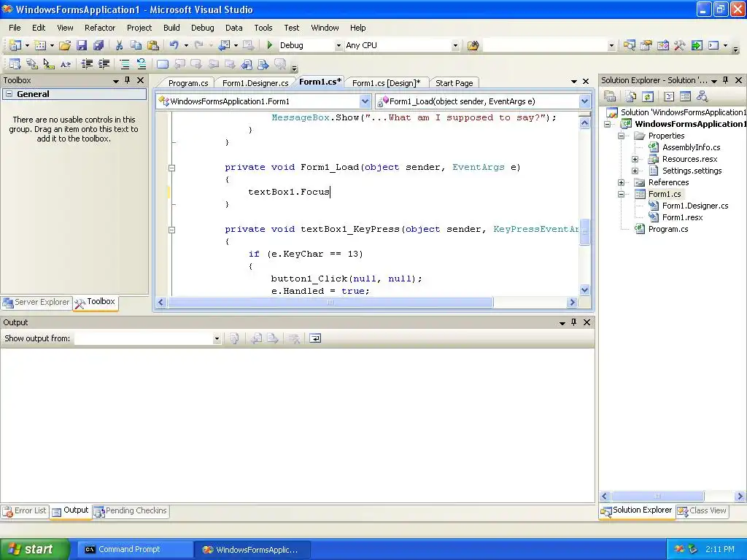This screenshot has height=560, width=747.
Task: Select AssemblyInfo.cs in Solution Explorer
Action: tap(692, 147)
